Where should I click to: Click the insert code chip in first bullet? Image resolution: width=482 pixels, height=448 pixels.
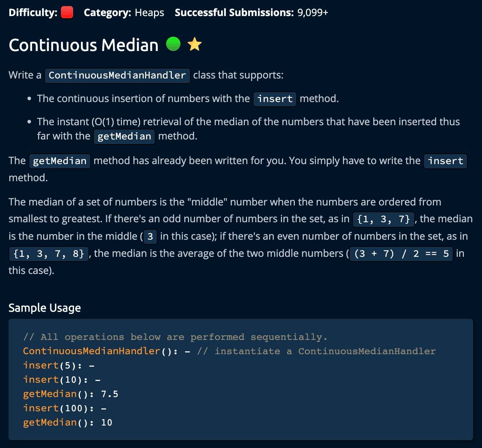[x=275, y=99]
